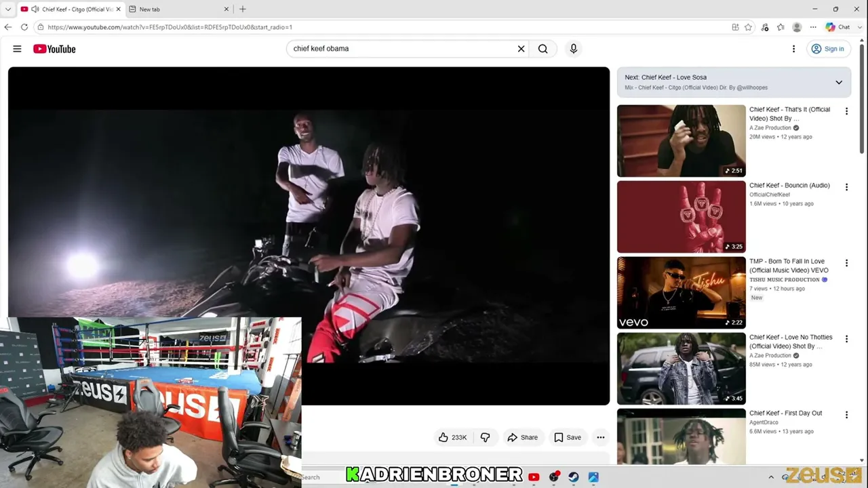Visit the OfficialChiefKeef channel
The height and width of the screenshot is (488, 868).
point(770,195)
